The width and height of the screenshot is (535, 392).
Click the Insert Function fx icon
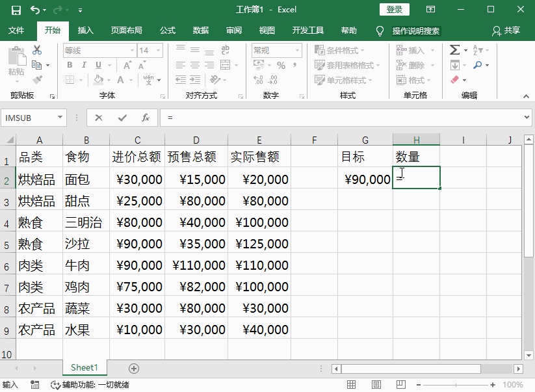[x=146, y=118]
